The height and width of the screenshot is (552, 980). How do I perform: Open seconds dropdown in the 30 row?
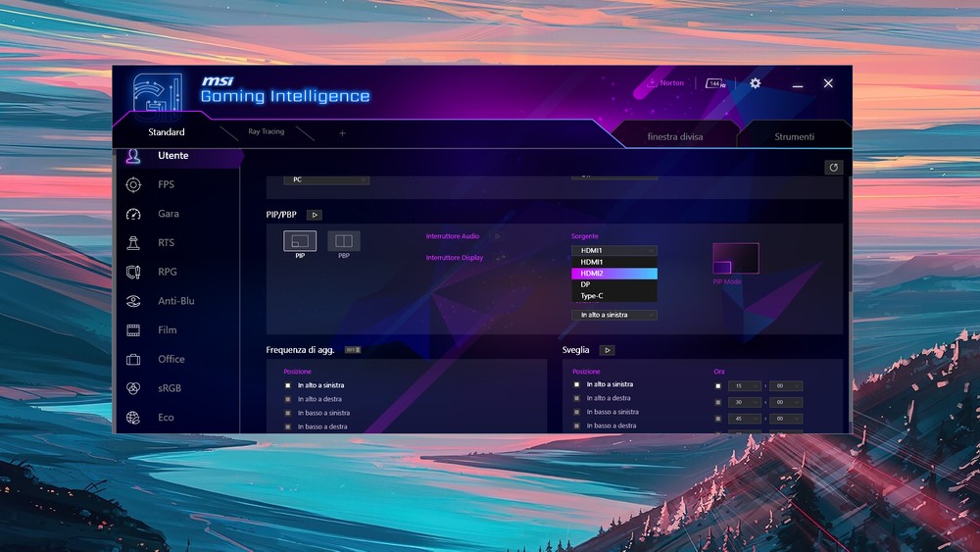click(x=786, y=403)
